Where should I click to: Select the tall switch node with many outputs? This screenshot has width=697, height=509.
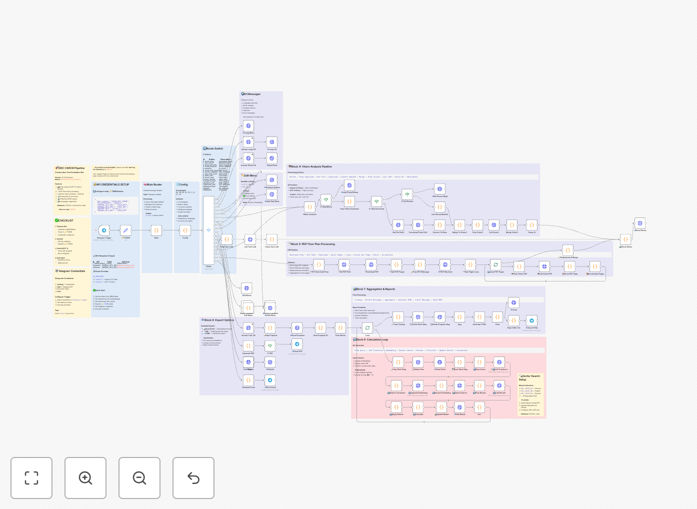pos(208,230)
